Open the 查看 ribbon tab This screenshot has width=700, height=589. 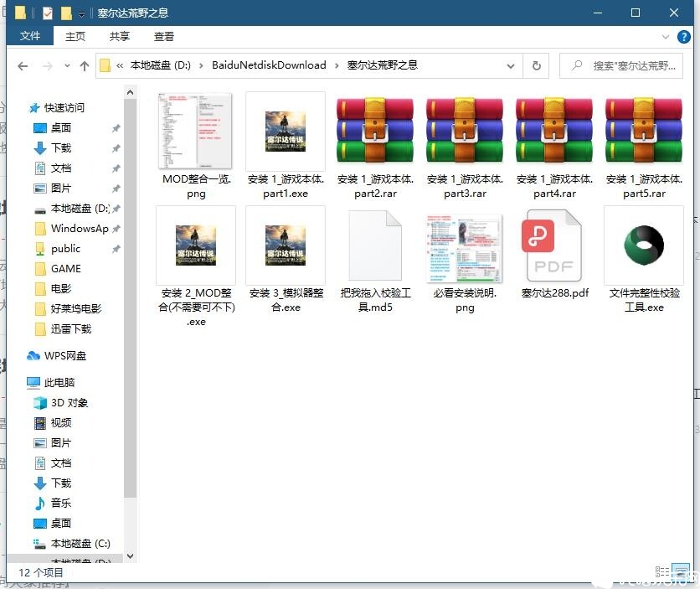pos(164,36)
